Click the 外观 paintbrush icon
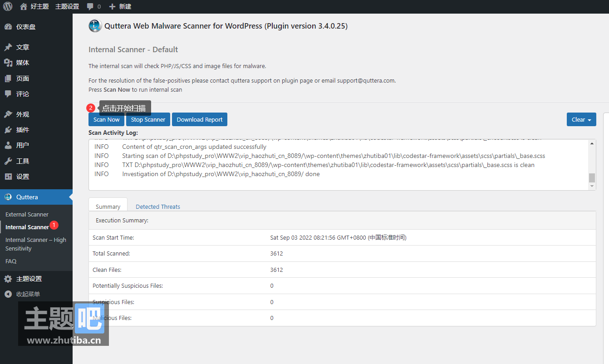 (x=8, y=114)
